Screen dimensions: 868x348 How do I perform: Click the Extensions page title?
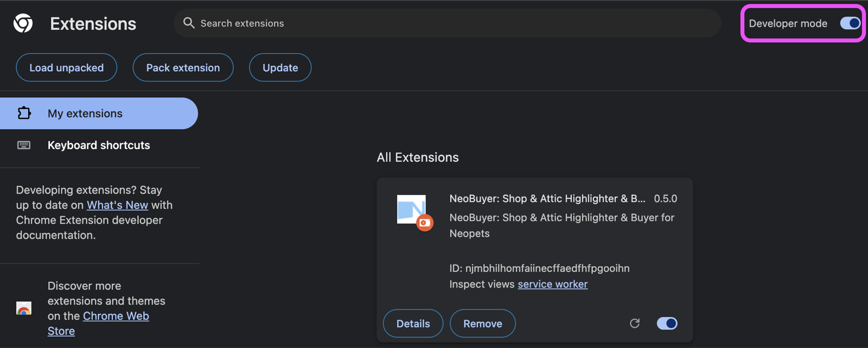click(93, 23)
